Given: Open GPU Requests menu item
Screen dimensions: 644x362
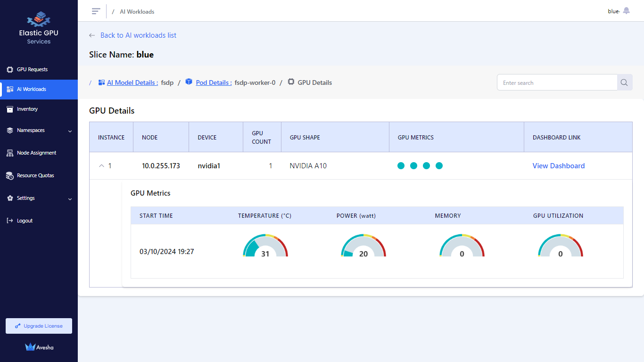Looking at the screenshot, I should (x=39, y=69).
